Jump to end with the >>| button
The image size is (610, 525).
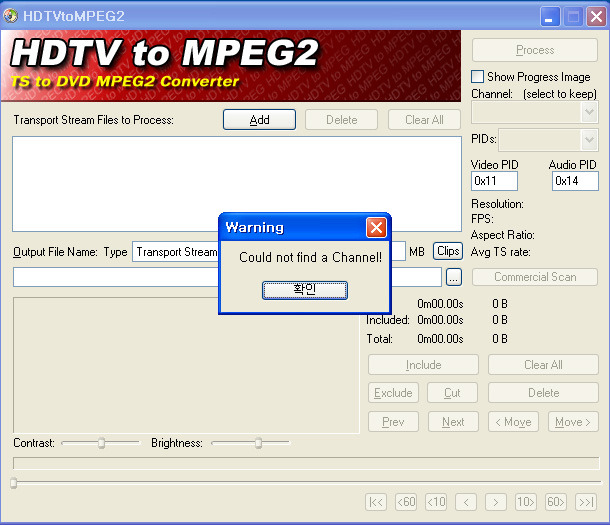tap(586, 502)
